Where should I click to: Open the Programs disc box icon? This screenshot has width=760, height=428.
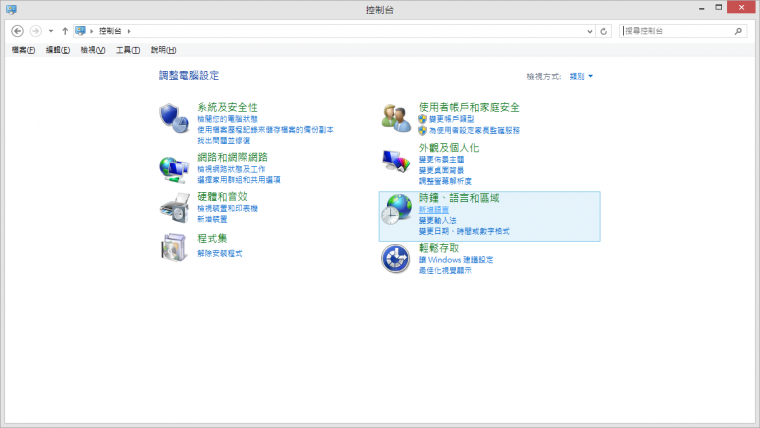[174, 247]
